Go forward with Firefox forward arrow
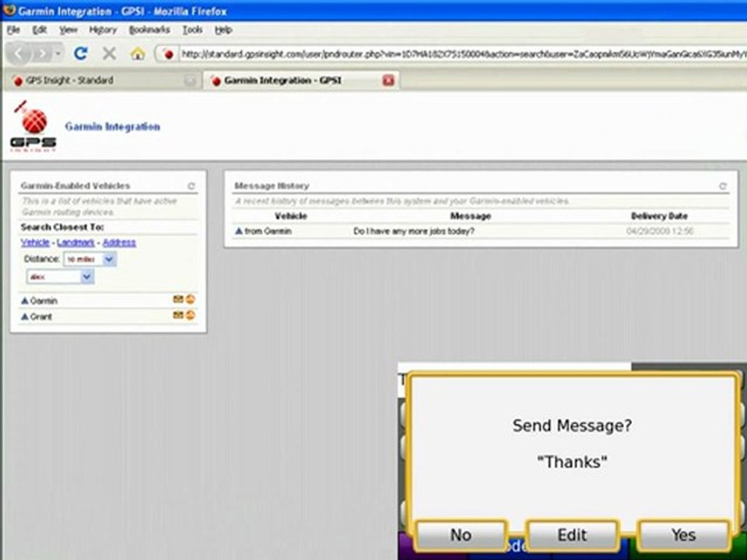 pos(43,54)
